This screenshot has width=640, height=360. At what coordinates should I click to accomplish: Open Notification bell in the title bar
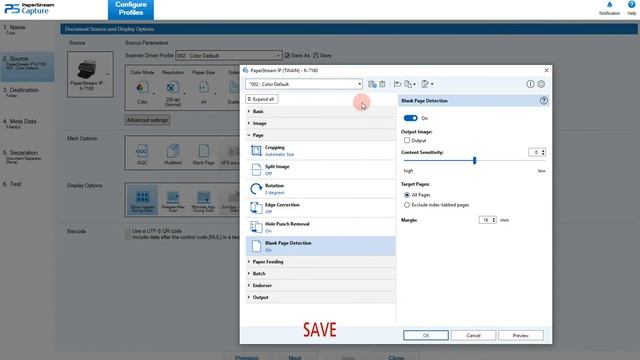[609, 8]
